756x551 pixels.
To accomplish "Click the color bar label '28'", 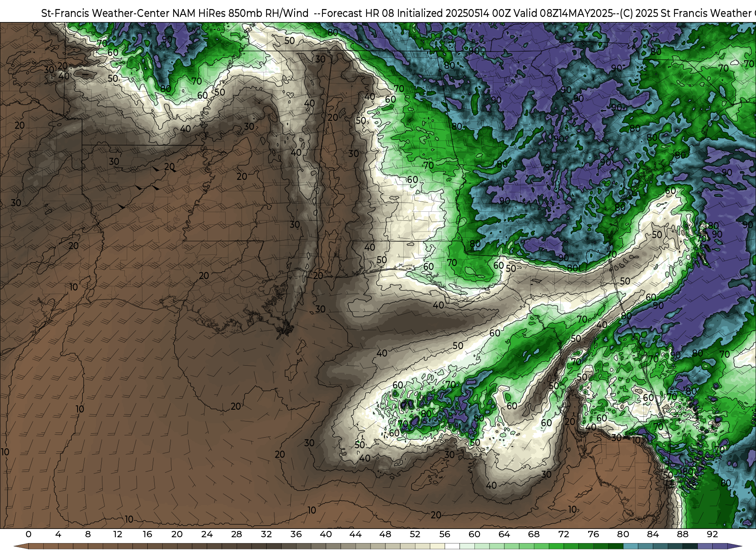I will tap(237, 534).
